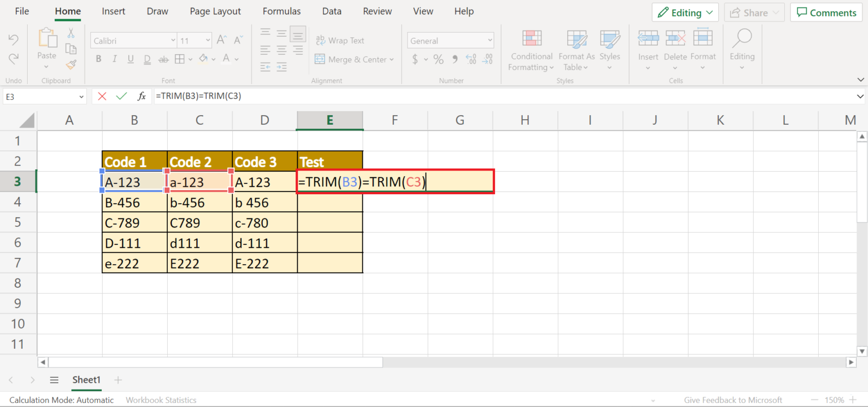Viewport: 868px width, 407px height.
Task: Open the Fill Color tool
Action: (203, 59)
